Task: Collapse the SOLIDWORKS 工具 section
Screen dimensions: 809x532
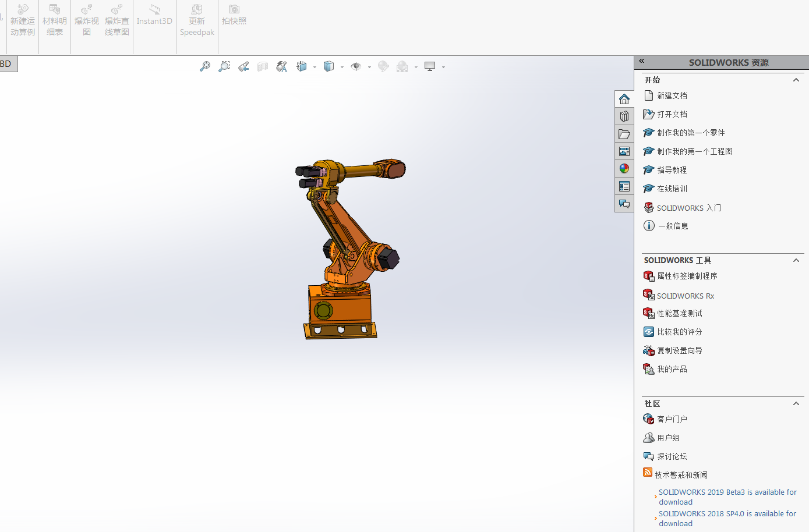Action: 796,260
